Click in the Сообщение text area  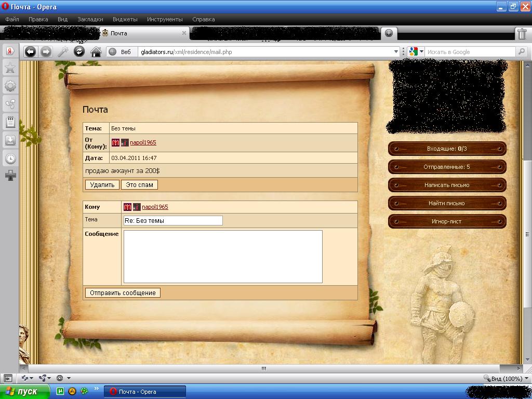pos(223,257)
